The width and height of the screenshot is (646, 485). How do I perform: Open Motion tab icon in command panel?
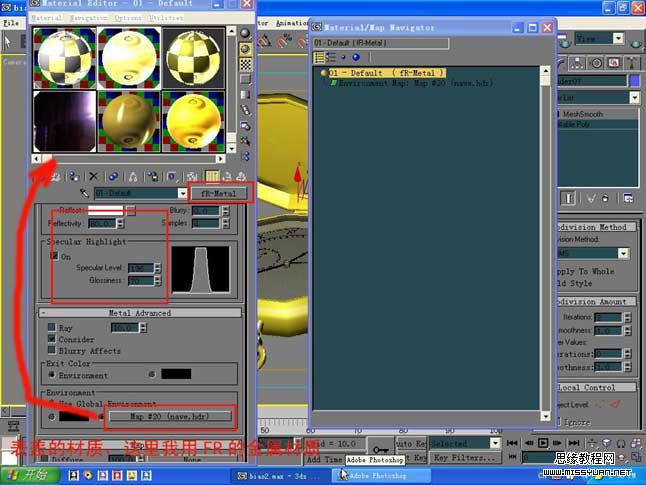(596, 63)
